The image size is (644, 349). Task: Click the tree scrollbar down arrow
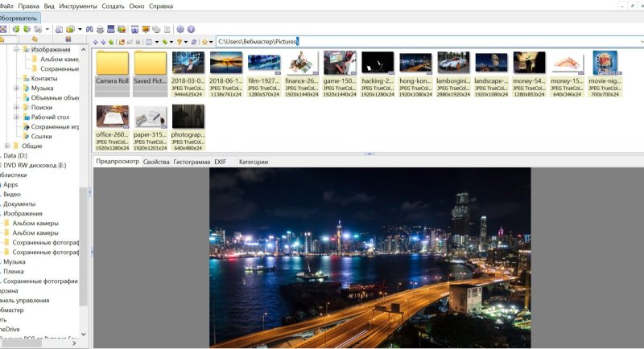point(84,335)
